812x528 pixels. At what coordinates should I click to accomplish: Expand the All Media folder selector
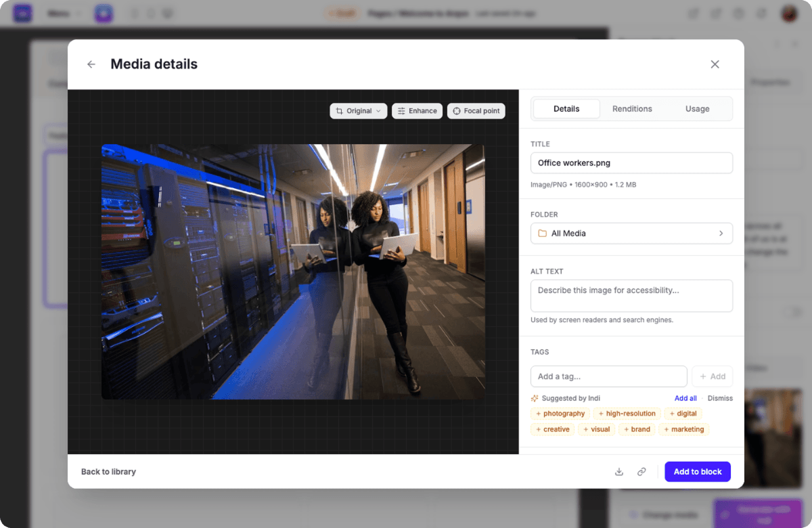tap(631, 234)
